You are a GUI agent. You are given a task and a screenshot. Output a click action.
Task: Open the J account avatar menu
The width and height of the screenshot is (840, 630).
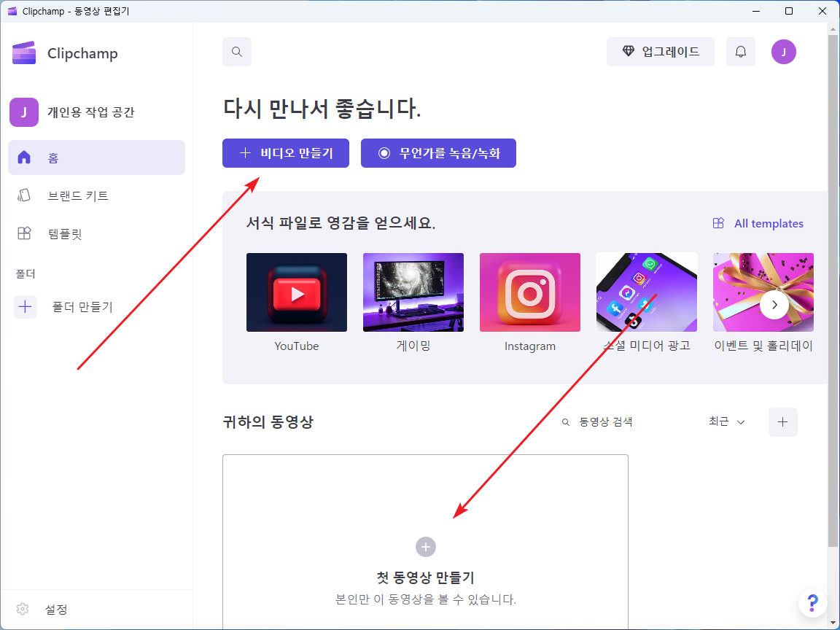tap(783, 52)
